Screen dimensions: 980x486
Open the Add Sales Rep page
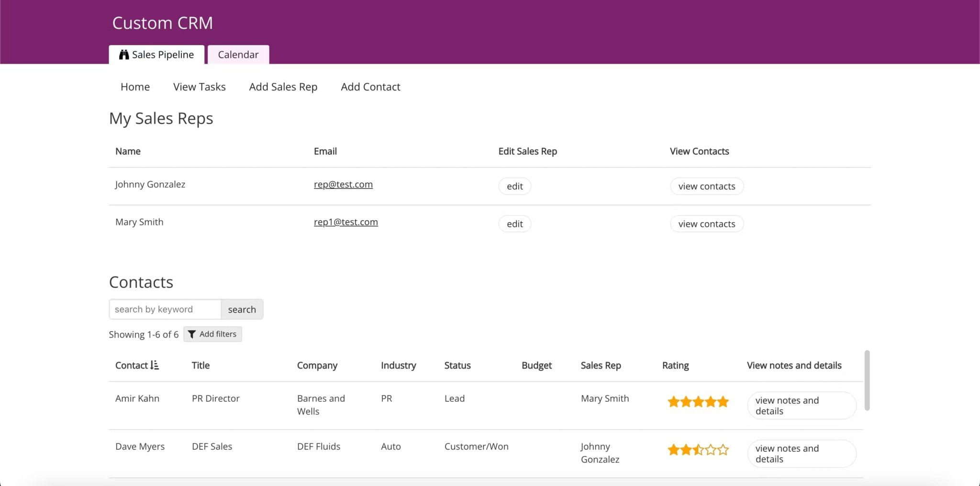pyautogui.click(x=283, y=87)
